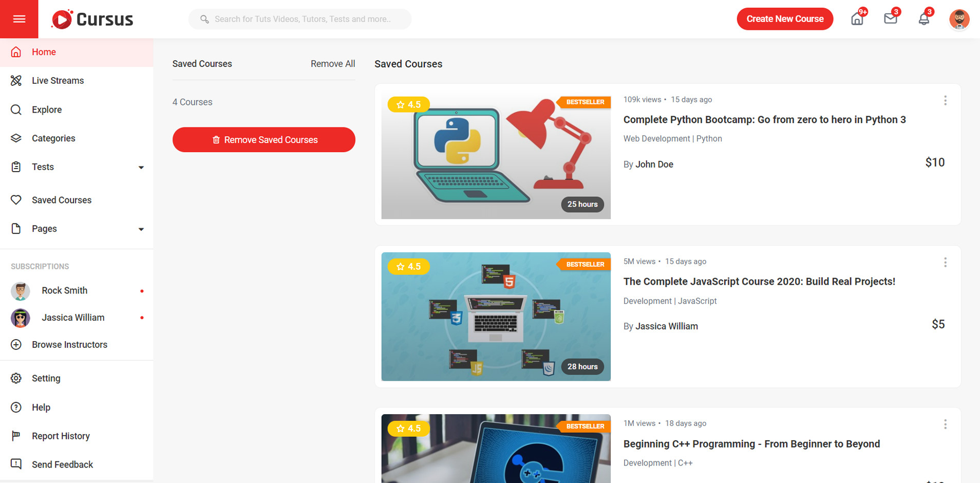This screenshot has width=980, height=483.
Task: Toggle the hamburger menu button
Action: tap(19, 19)
